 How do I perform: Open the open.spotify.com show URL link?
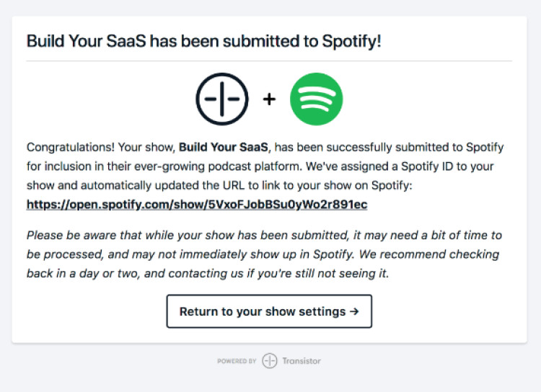pyautogui.click(x=197, y=205)
